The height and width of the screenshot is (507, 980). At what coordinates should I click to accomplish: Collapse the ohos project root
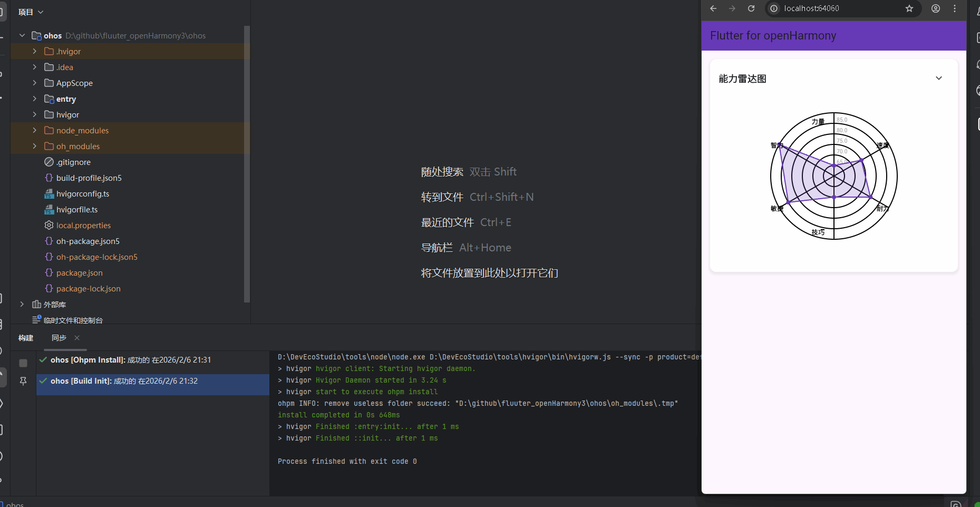22,35
